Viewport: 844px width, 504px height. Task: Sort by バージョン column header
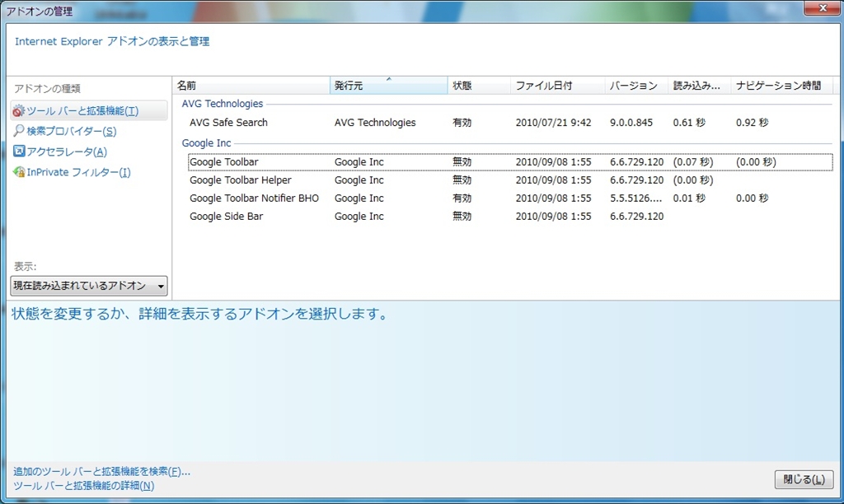(x=636, y=86)
